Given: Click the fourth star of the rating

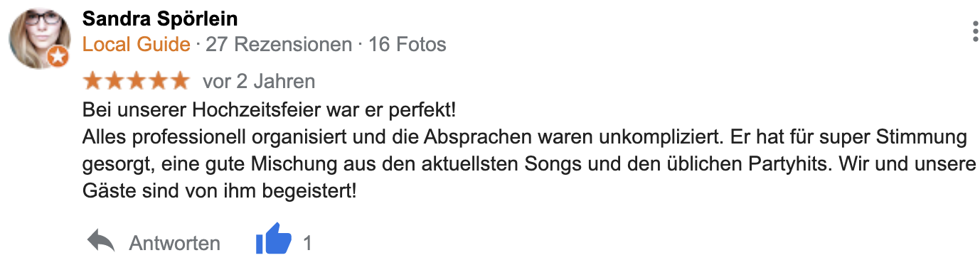Looking at the screenshot, I should coord(157,81).
